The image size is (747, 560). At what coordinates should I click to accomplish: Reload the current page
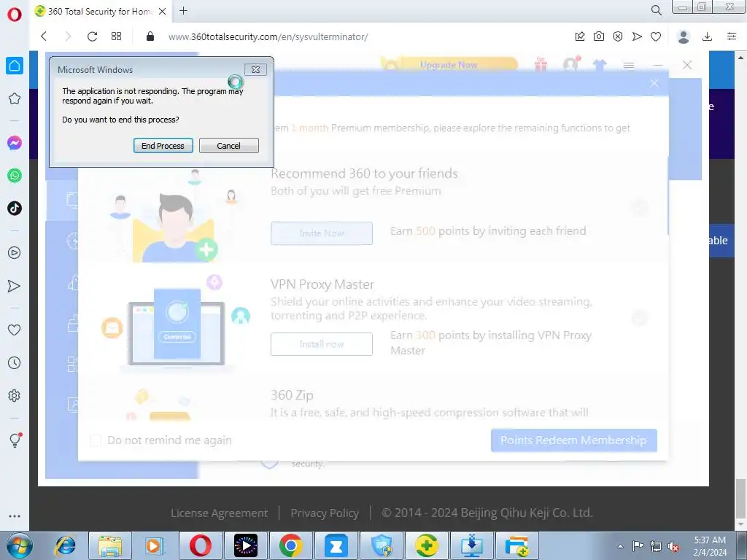(x=93, y=36)
